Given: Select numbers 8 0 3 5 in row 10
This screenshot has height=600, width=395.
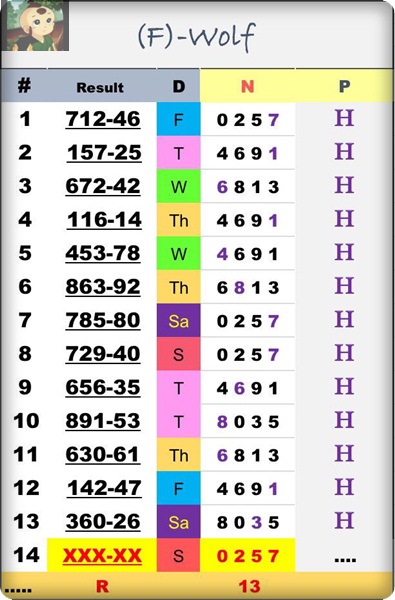Looking at the screenshot, I should point(248,422).
